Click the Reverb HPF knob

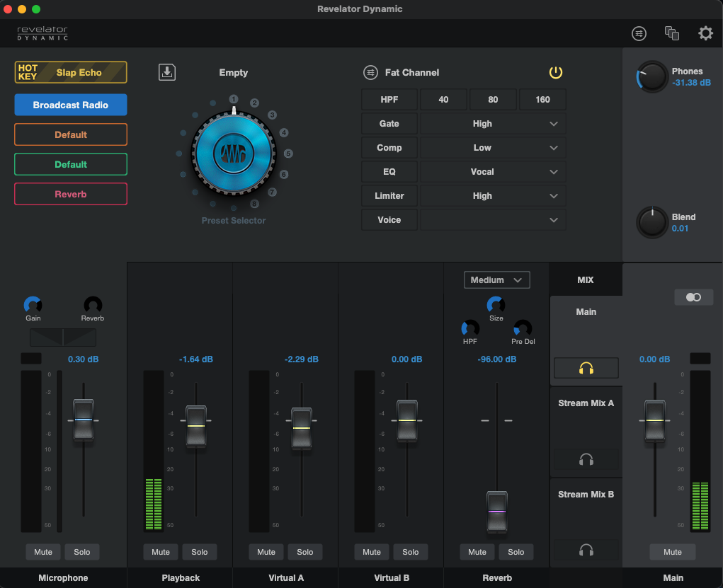pos(470,328)
